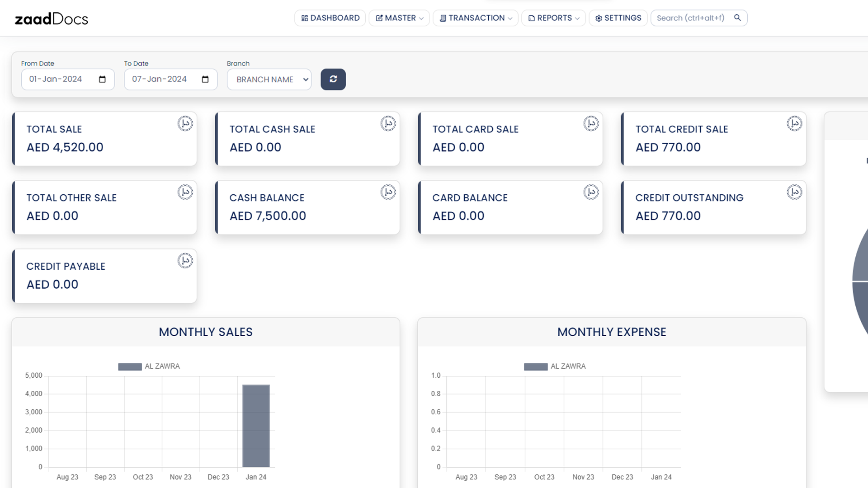Image resolution: width=868 pixels, height=488 pixels.
Task: Click the search magnifier icon
Action: click(x=737, y=18)
